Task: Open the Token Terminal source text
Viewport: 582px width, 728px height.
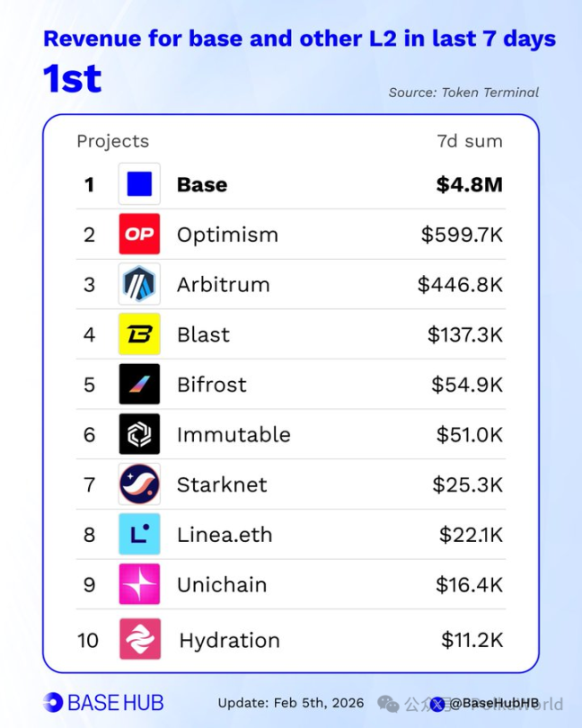Action: coord(463,92)
